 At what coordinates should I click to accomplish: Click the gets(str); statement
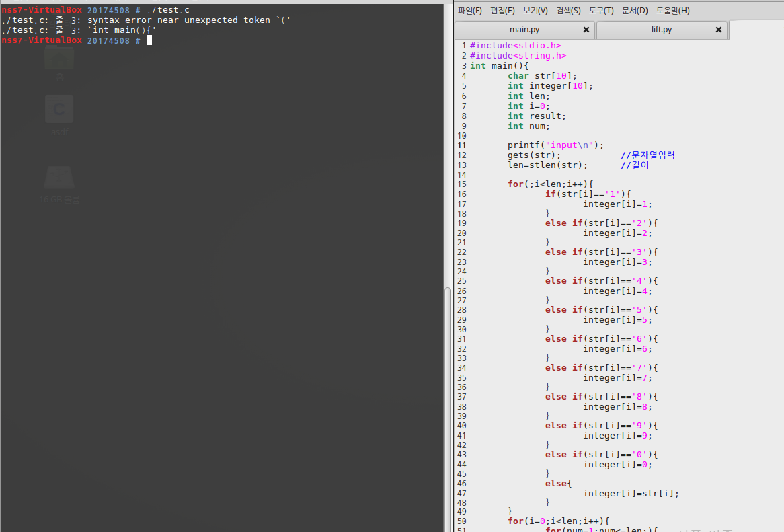coord(534,155)
